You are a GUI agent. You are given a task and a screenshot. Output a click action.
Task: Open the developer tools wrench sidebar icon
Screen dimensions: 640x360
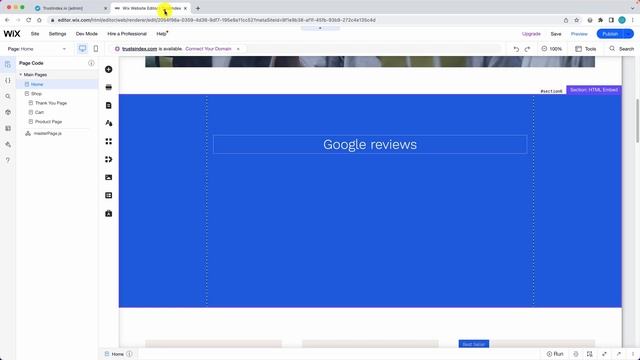[x=8, y=144]
